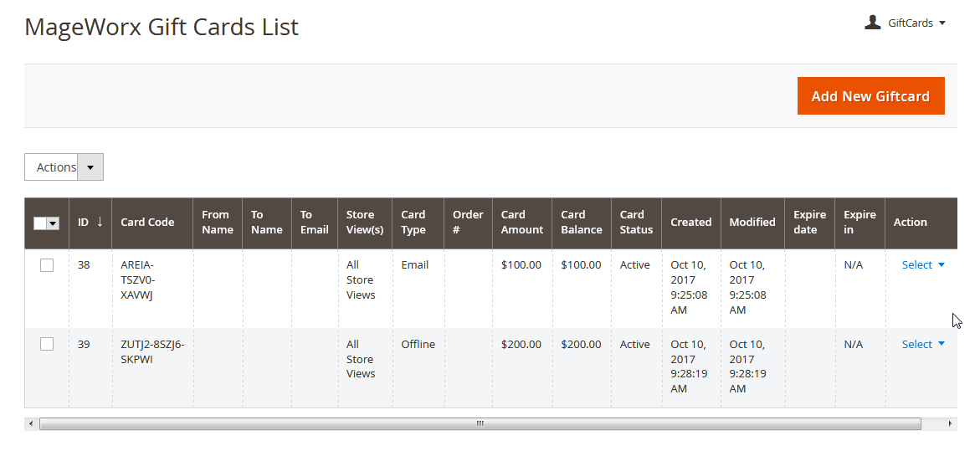Click Active status for card 39
The height and width of the screenshot is (451, 980).
[x=635, y=344]
